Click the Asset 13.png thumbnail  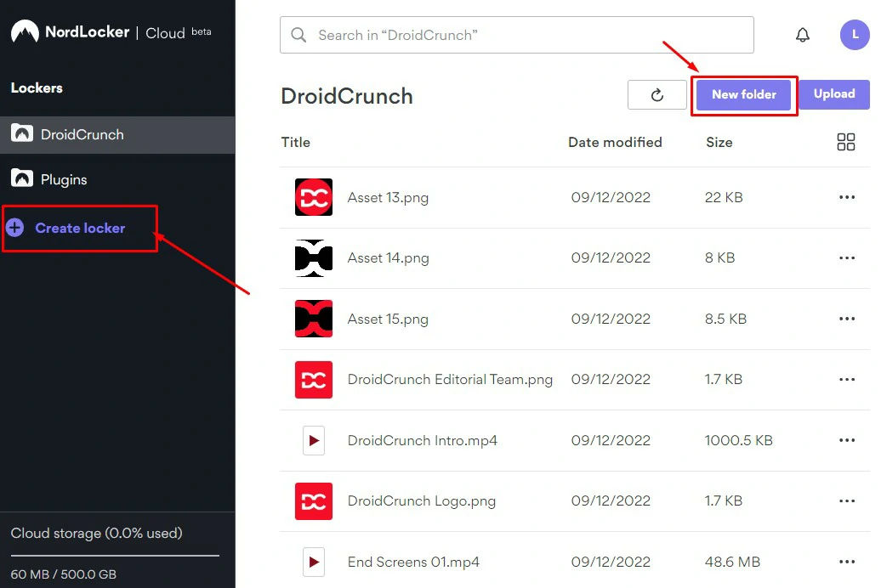click(x=314, y=197)
